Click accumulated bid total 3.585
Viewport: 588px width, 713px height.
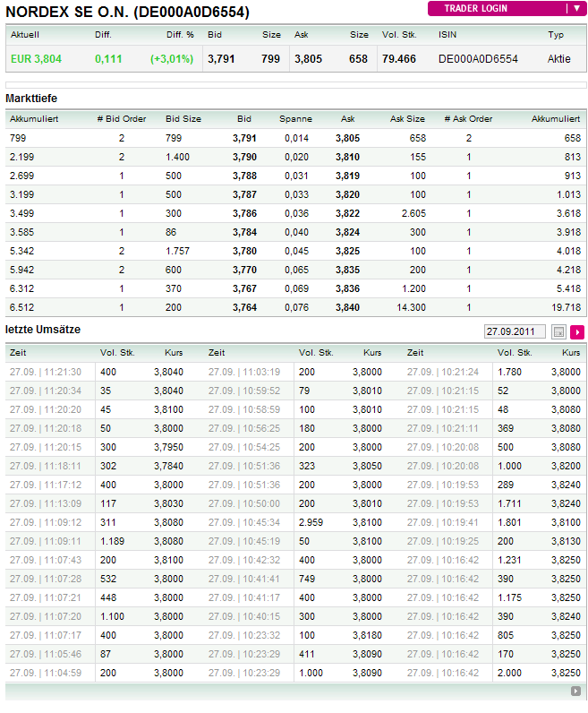(x=21, y=232)
